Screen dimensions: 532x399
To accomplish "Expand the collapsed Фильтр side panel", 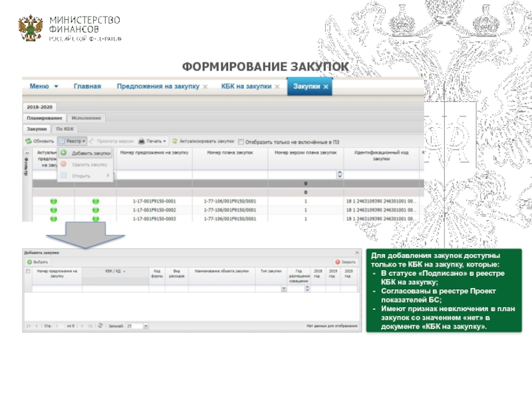I will coord(26,153).
